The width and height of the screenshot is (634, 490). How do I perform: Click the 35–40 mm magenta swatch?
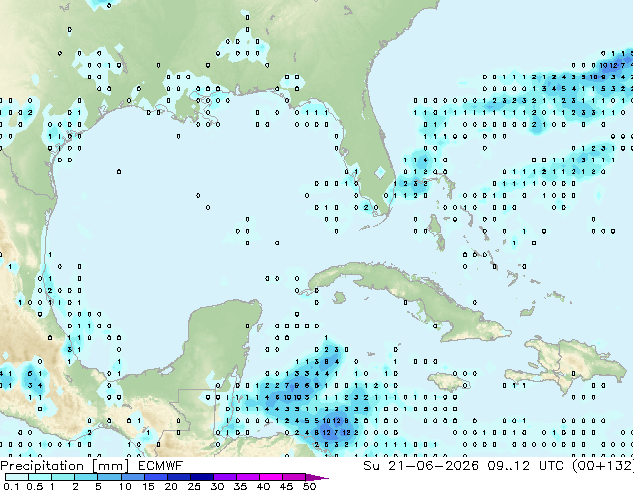pyautogui.click(x=247, y=477)
